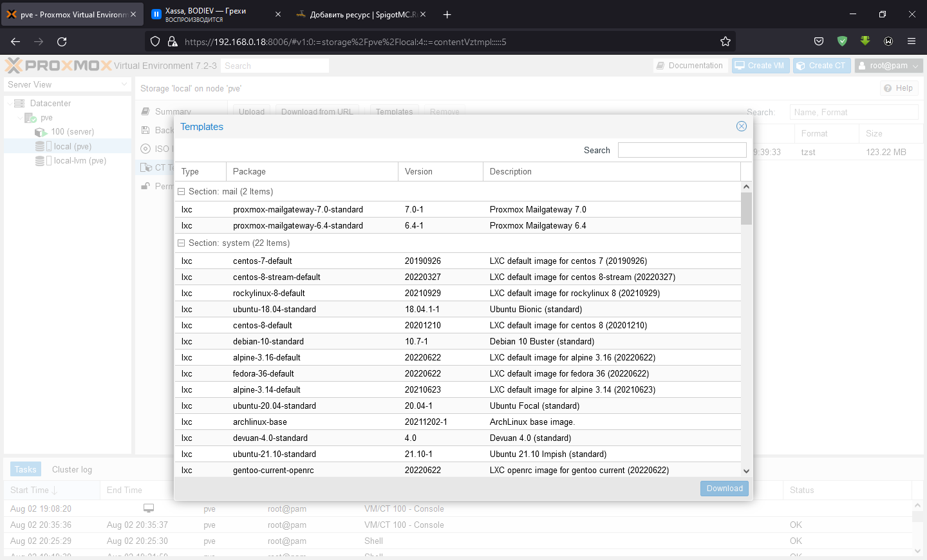Close the Templates dialog
927x560 pixels.
click(742, 126)
